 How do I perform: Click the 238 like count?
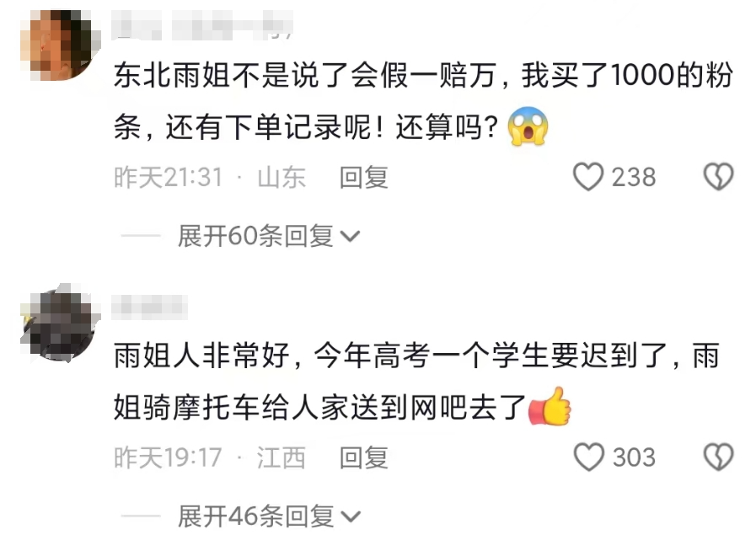634,177
